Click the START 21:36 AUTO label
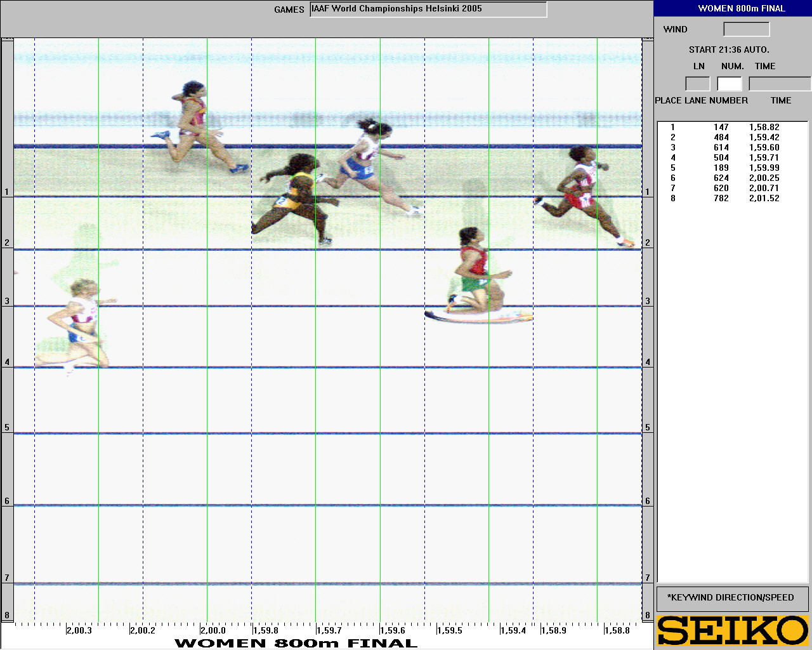The height and width of the screenshot is (650, 812). coord(728,50)
